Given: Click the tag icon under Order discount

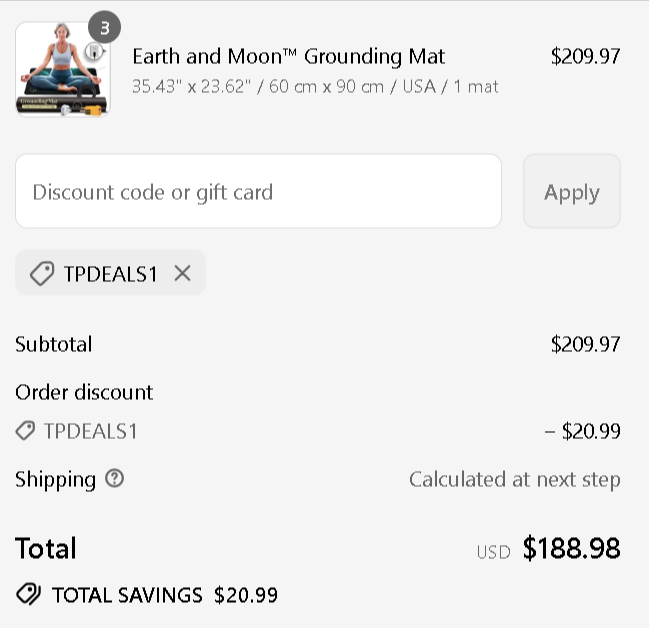Looking at the screenshot, I should click(26, 431).
